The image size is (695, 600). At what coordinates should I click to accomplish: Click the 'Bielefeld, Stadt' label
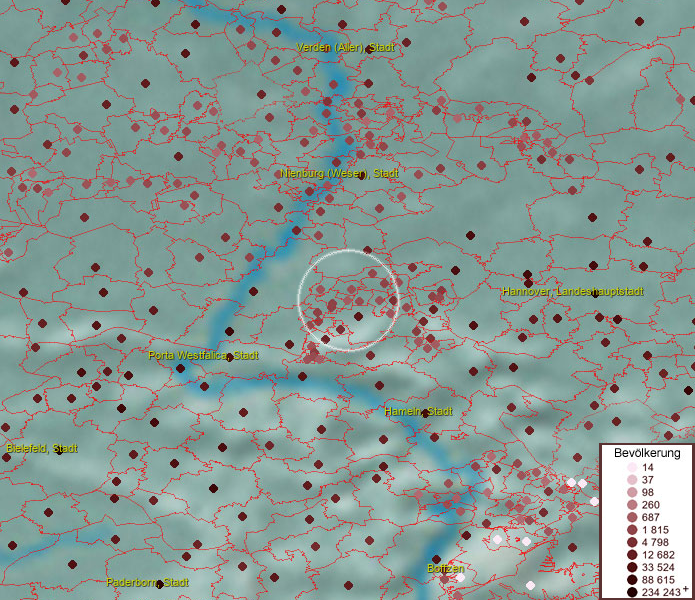point(42,448)
